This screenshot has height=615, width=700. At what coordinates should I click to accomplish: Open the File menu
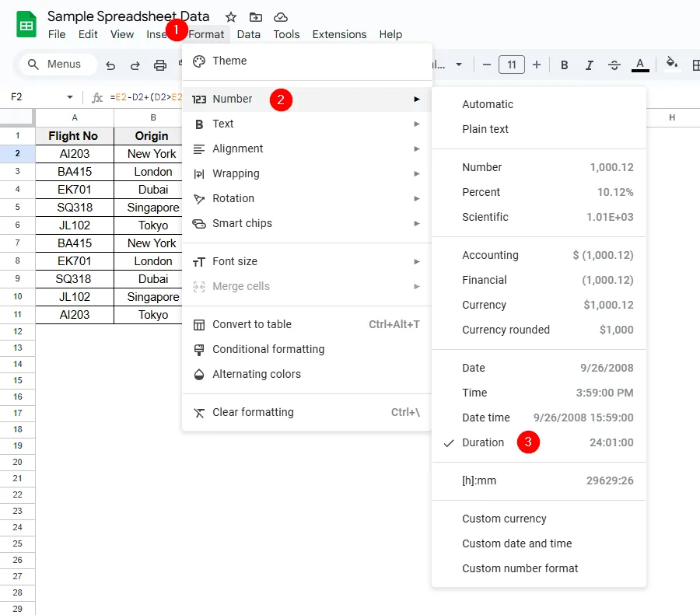[57, 34]
